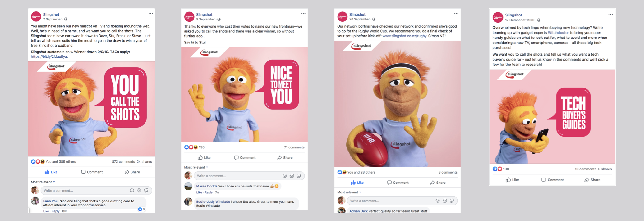
Task: Click emoji icon in the 9 September comment box
Action: tap(284, 176)
